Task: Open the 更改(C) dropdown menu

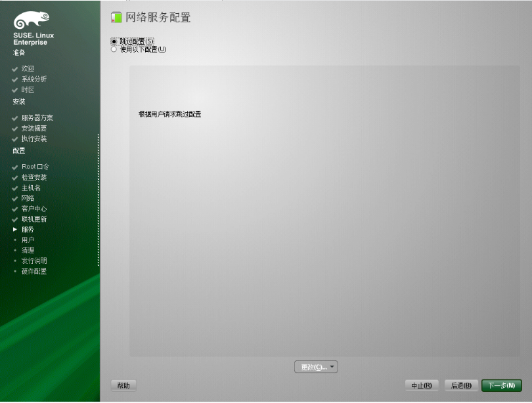Action: (316, 366)
